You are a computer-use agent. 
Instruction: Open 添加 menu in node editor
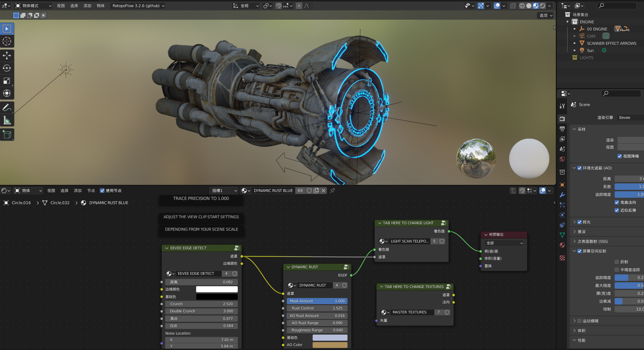tap(78, 191)
